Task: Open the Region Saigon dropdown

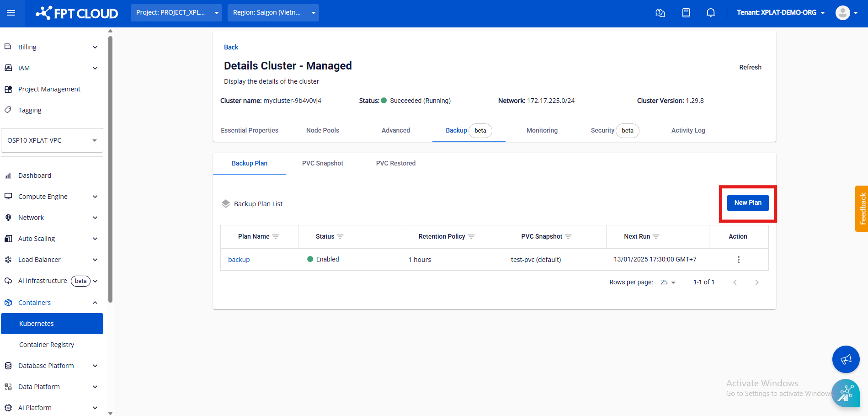Action: click(x=273, y=13)
